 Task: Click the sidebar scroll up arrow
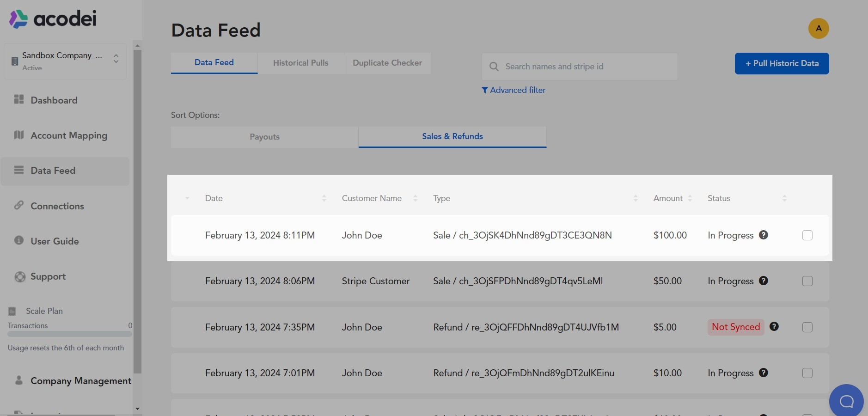click(137, 45)
